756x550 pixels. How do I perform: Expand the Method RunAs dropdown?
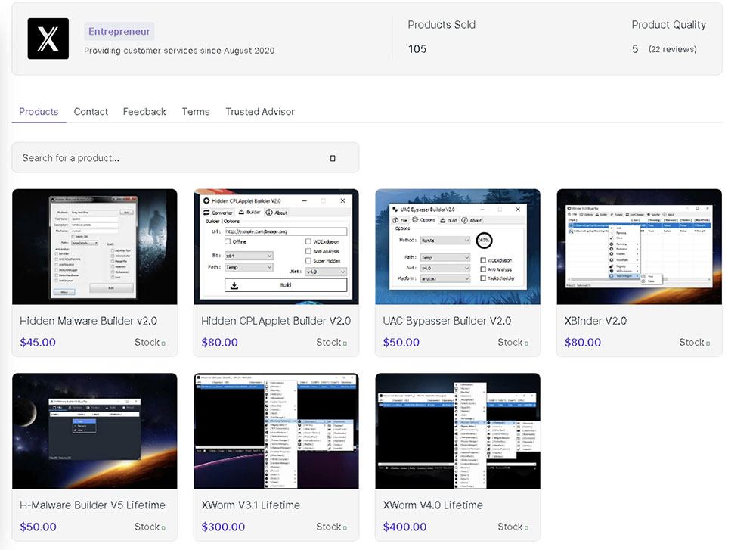pos(445,240)
